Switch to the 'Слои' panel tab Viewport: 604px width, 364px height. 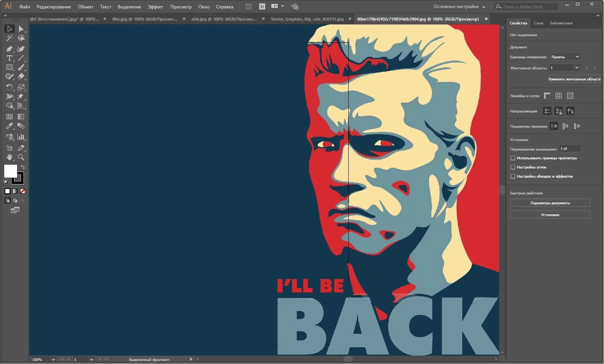[538, 23]
